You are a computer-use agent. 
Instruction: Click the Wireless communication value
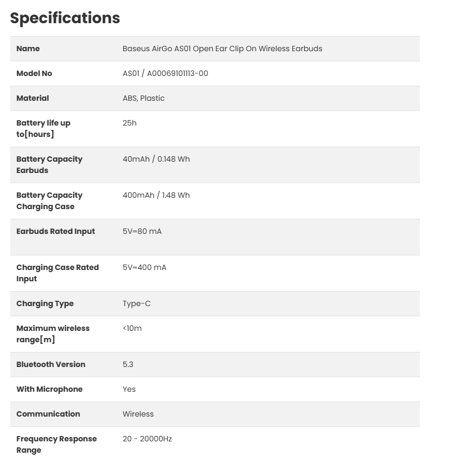(x=138, y=414)
